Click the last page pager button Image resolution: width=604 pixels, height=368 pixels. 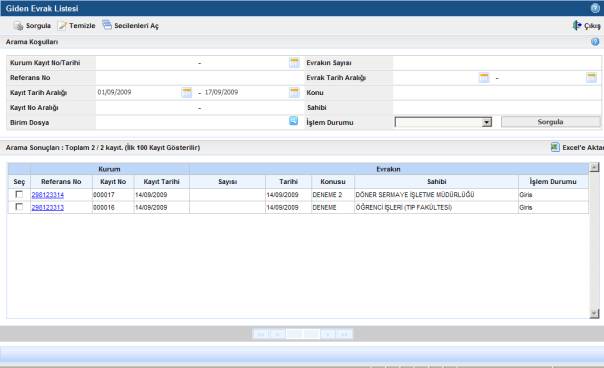pos(344,334)
